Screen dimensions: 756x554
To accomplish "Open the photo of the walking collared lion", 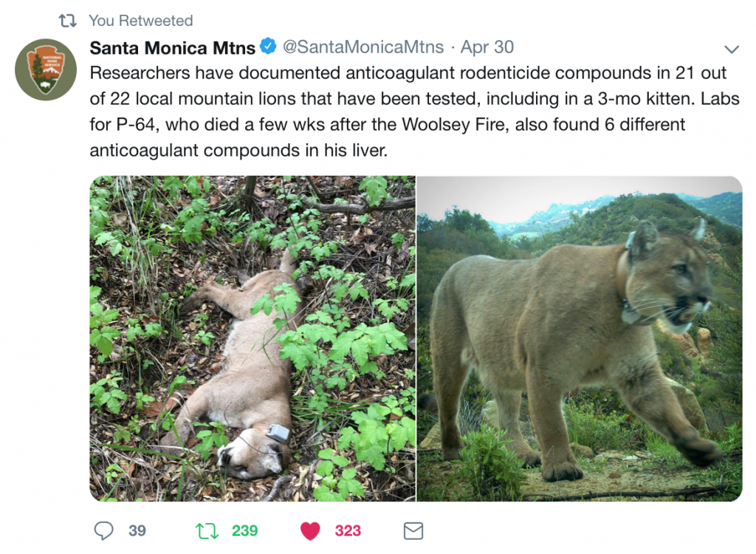I will pyautogui.click(x=580, y=338).
